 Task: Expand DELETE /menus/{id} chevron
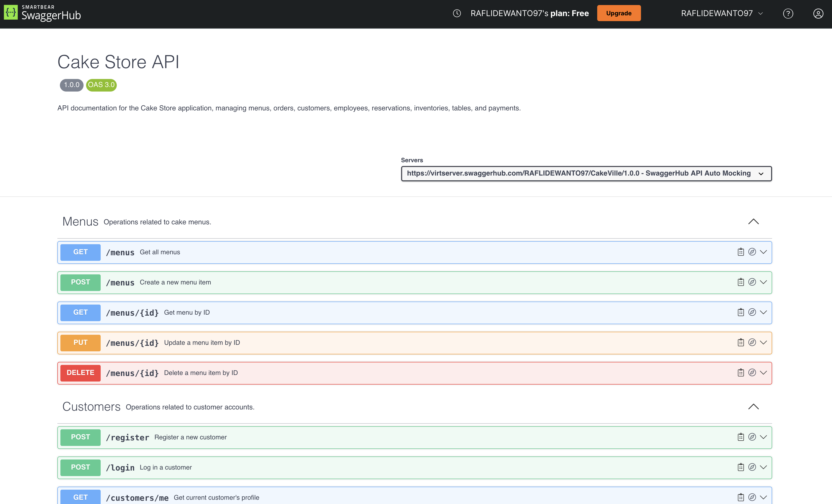click(x=764, y=373)
